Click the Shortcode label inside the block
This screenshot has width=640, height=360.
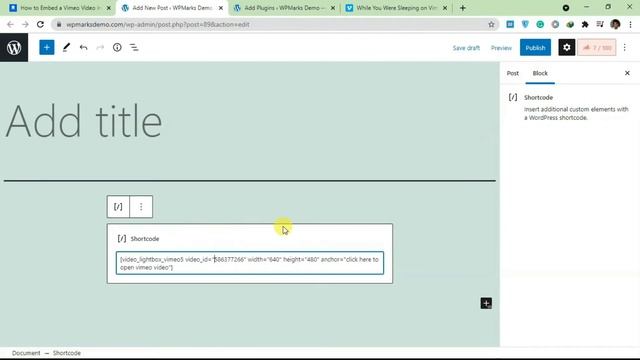[x=144, y=239]
